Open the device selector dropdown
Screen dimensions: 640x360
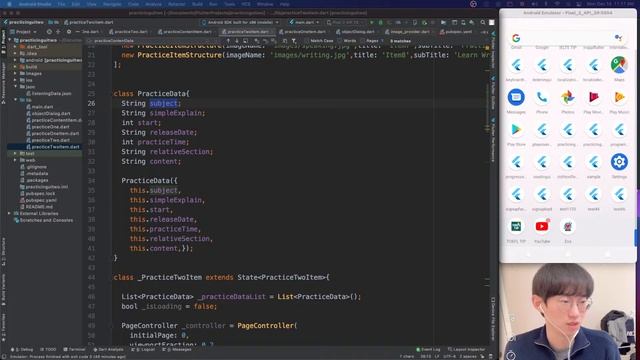(240, 22)
